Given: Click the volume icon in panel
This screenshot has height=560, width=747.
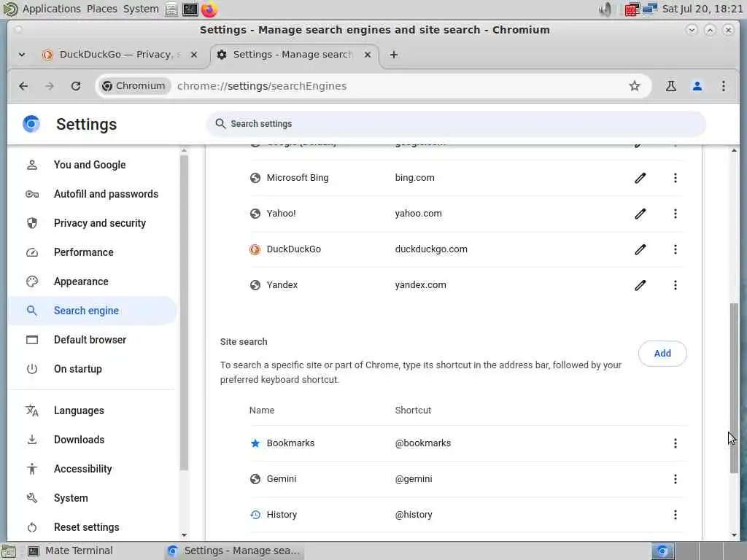Looking at the screenshot, I should tap(606, 9).
